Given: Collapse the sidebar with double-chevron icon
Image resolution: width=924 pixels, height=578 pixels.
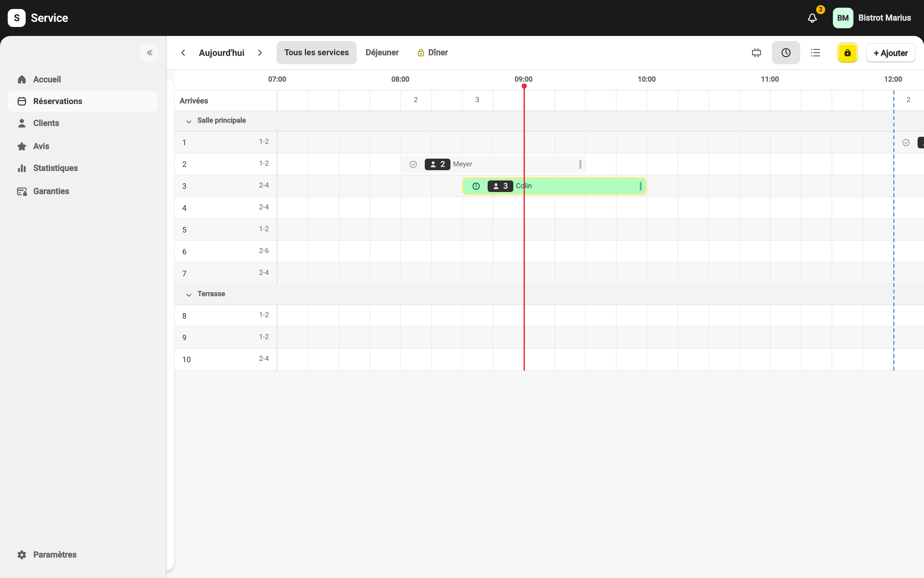Looking at the screenshot, I should click(x=149, y=53).
